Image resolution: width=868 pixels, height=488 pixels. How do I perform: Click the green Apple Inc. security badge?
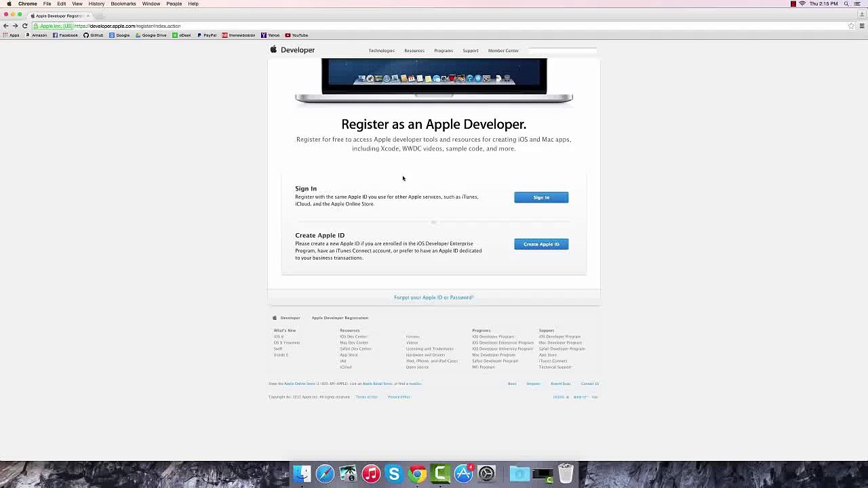[x=52, y=26]
